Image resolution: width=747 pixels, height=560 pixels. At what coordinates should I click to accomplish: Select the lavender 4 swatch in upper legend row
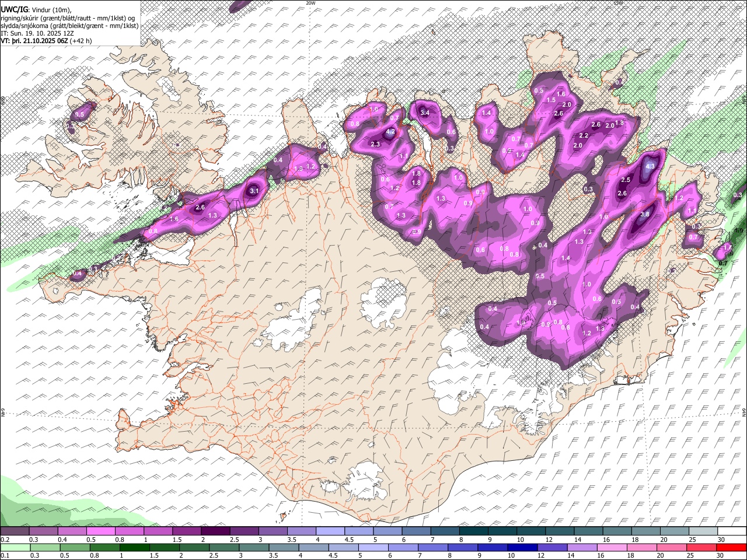(330, 531)
